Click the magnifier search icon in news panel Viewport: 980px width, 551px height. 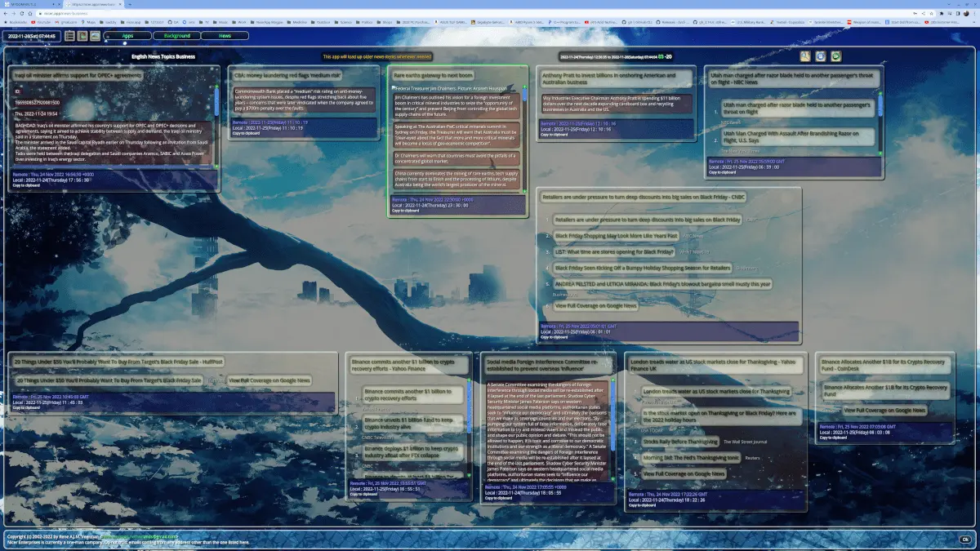[805, 56]
